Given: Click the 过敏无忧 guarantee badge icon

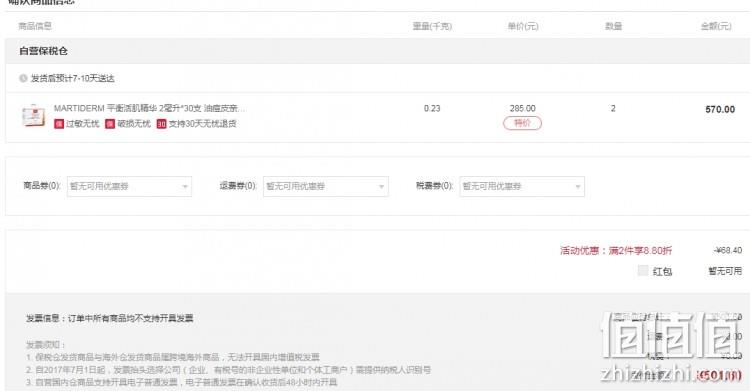Looking at the screenshot, I should 59,124.
